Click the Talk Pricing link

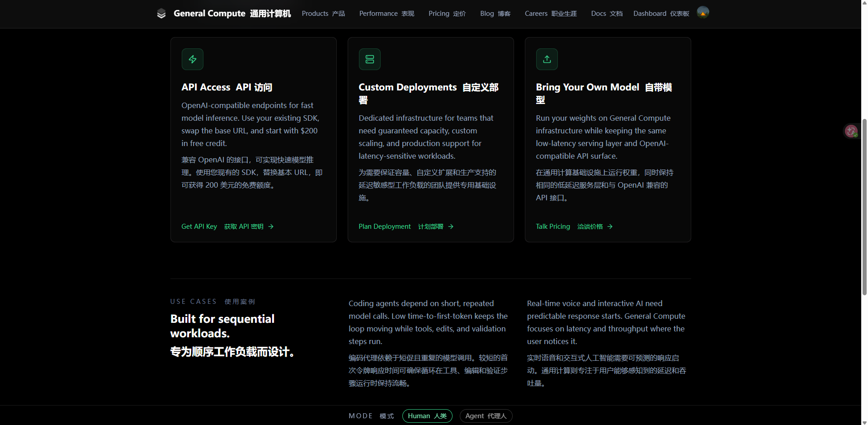coord(574,227)
